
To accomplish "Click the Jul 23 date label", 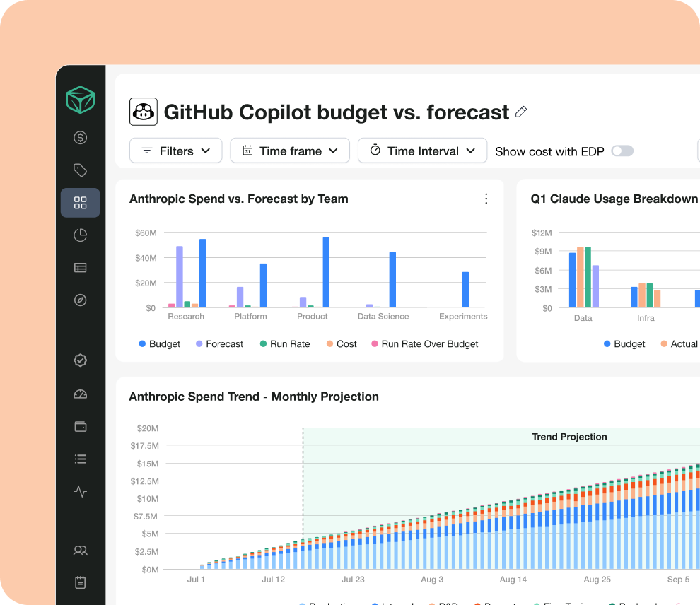I will (x=353, y=580).
